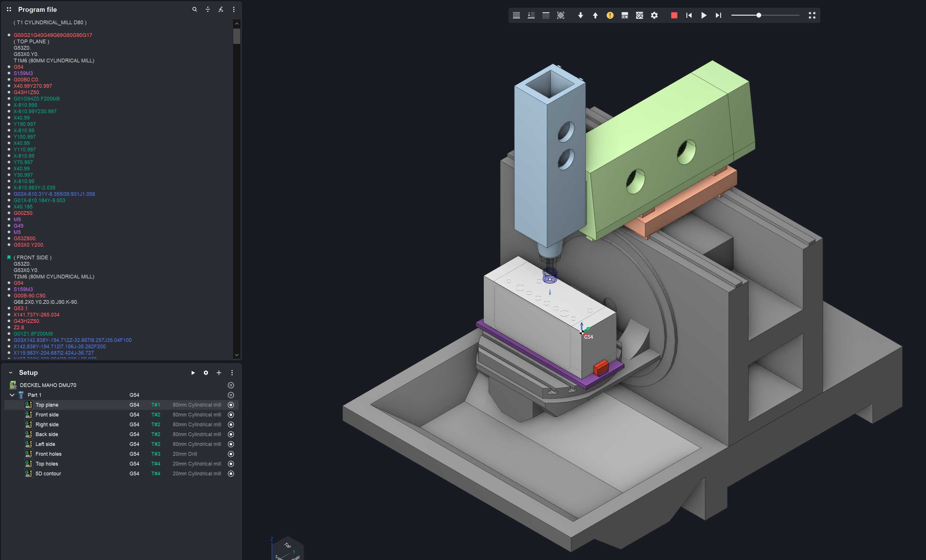This screenshot has height=560, width=926.
Task: Toggle the radio circle for 5D contour
Action: click(231, 474)
